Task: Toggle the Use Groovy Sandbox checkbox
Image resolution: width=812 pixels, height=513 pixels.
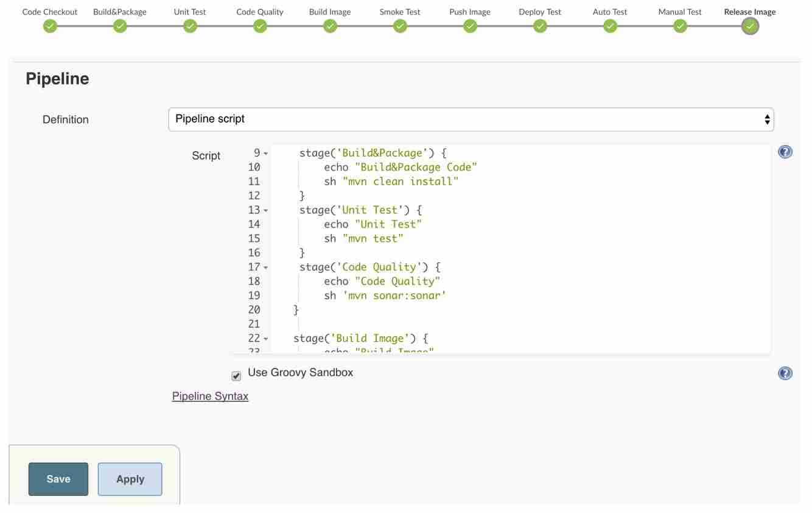Action: click(236, 376)
